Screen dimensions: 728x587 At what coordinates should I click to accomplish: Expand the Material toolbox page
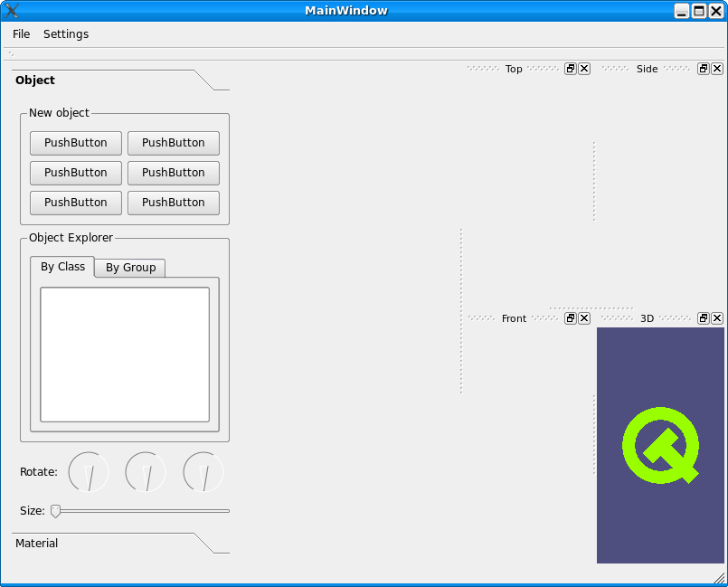click(x=120, y=544)
